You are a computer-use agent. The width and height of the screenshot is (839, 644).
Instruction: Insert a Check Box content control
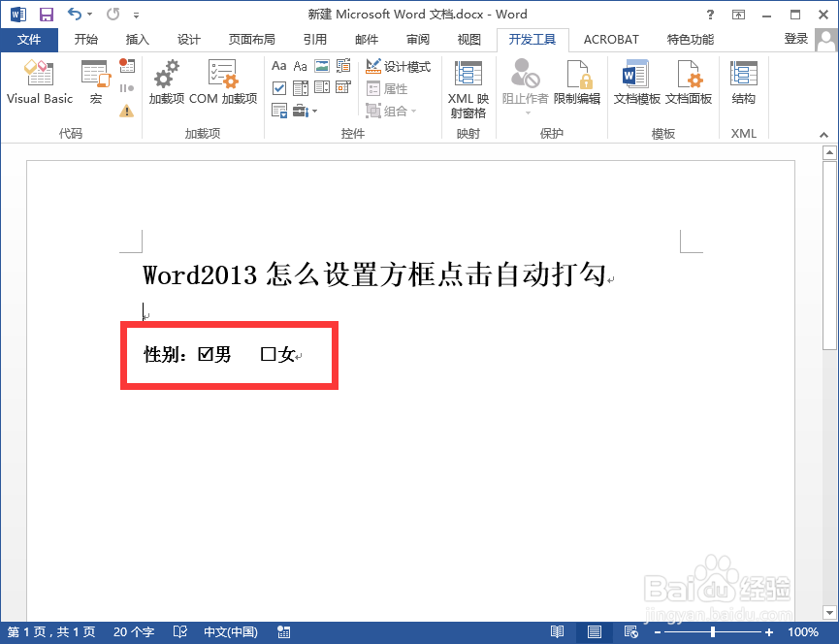click(278, 87)
